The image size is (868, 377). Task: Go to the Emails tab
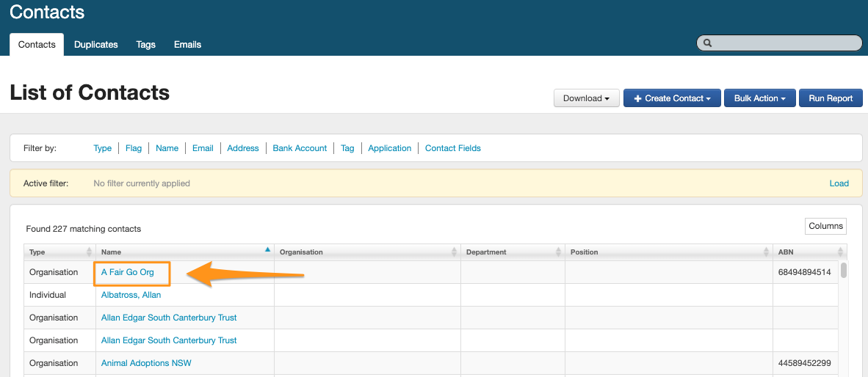(x=187, y=45)
